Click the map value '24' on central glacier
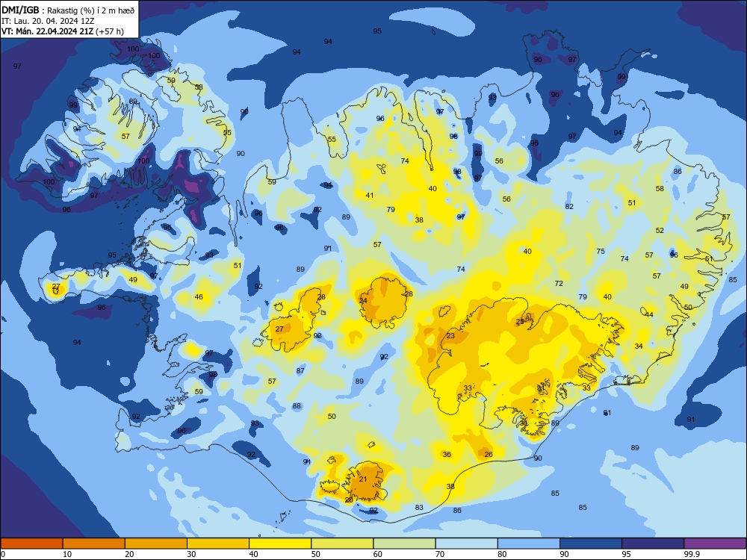 tap(363, 300)
